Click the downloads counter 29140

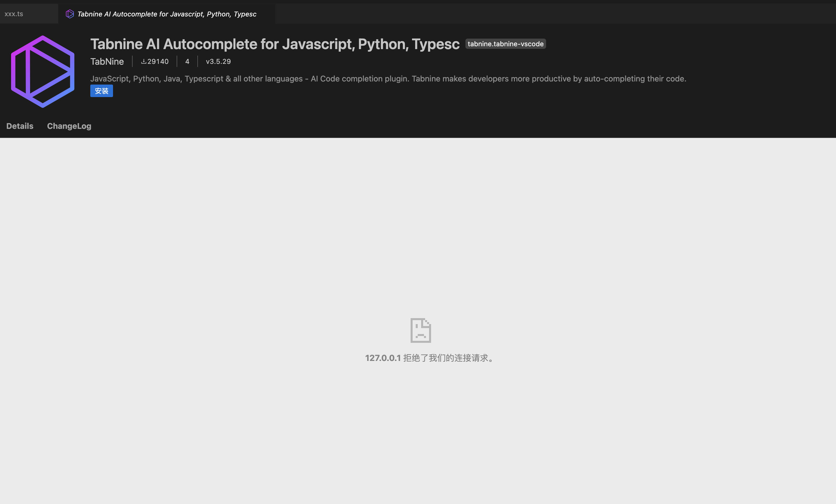pos(158,61)
